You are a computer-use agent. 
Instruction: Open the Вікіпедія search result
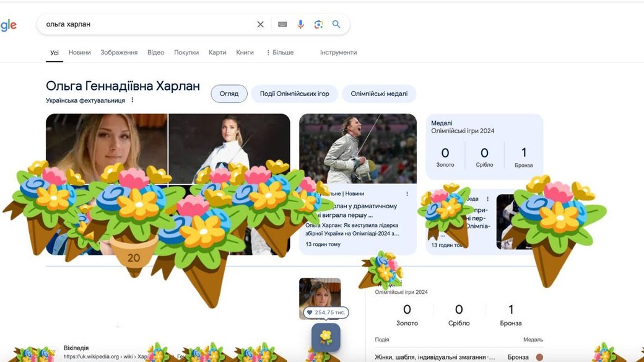point(76,348)
